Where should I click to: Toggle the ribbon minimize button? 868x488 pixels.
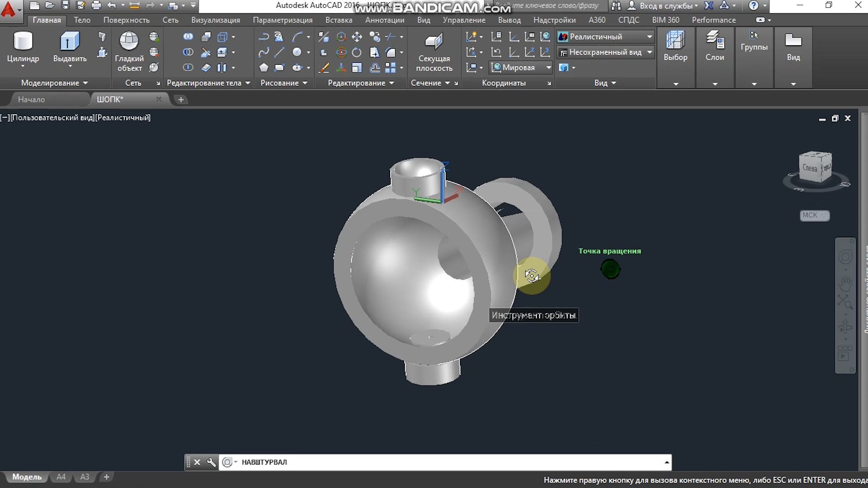pos(760,20)
